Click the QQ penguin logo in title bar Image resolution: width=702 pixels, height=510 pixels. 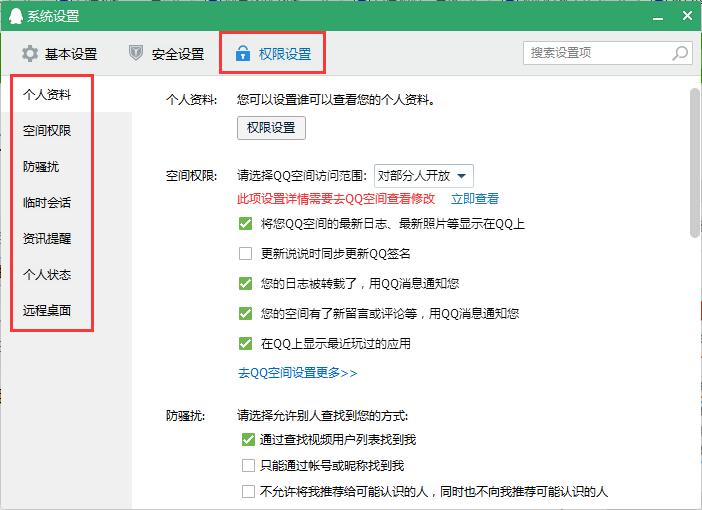pos(16,16)
